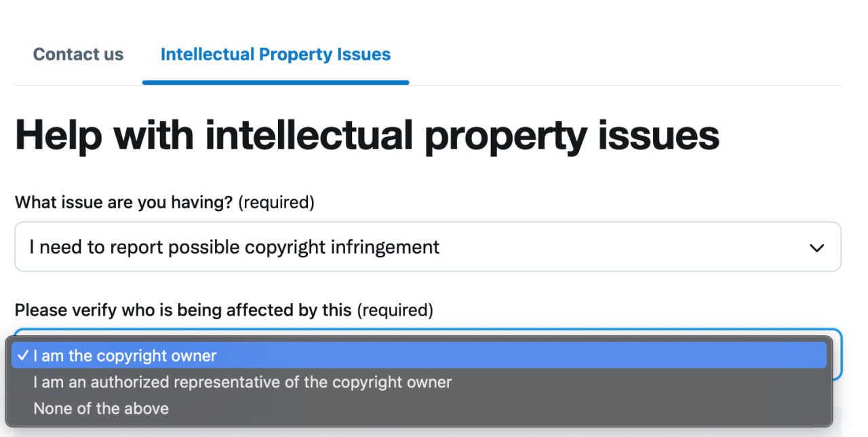Switch to the Contact us tab
The height and width of the screenshot is (437, 868).
pos(78,54)
